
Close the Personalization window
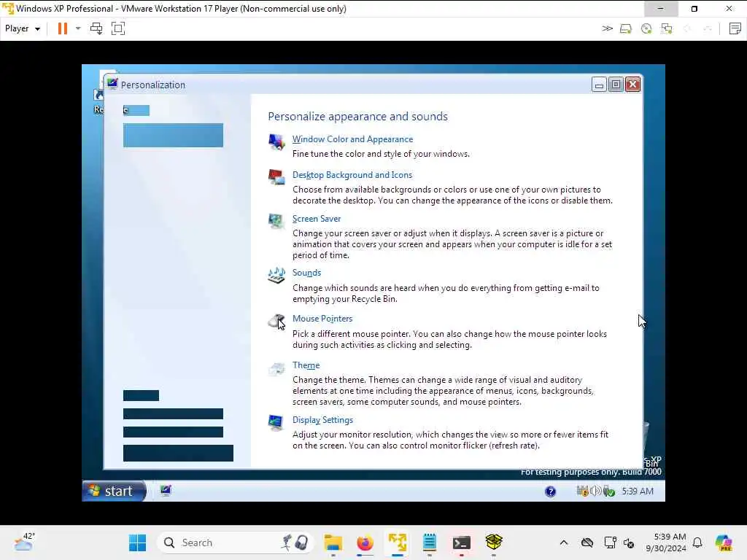(632, 85)
